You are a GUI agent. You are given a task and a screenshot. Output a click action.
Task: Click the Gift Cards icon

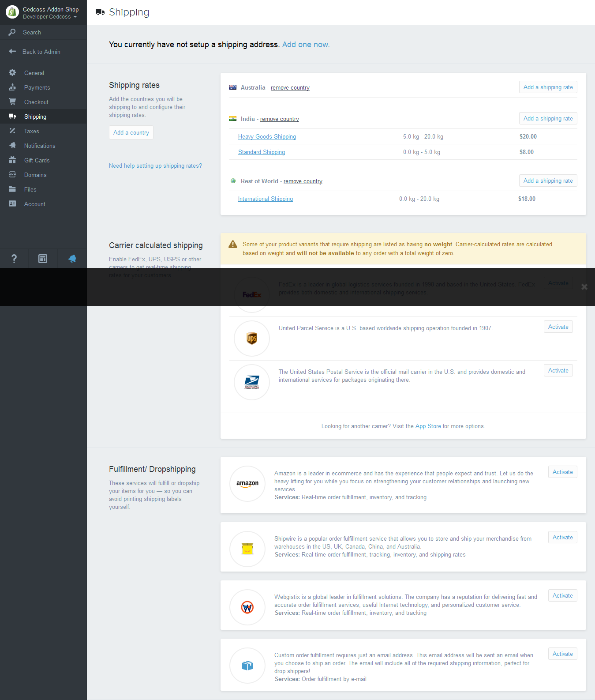[12, 160]
